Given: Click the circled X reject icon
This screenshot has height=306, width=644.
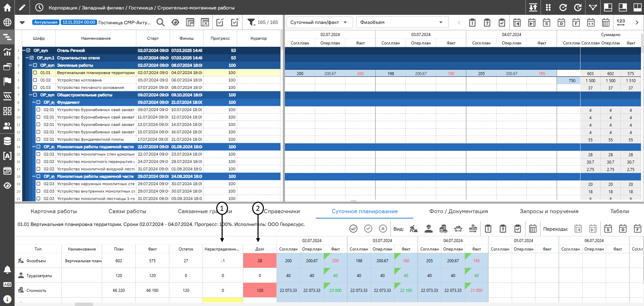Looking at the screenshot, I should tap(383, 229).
